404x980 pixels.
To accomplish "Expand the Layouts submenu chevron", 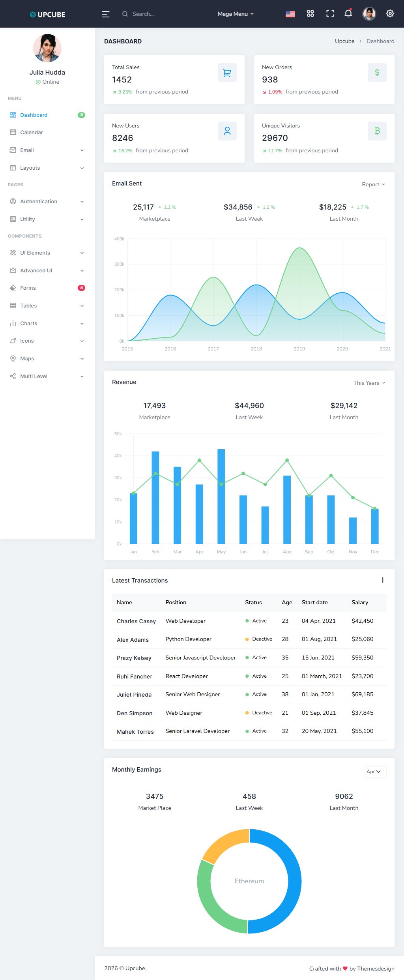I will 82,168.
